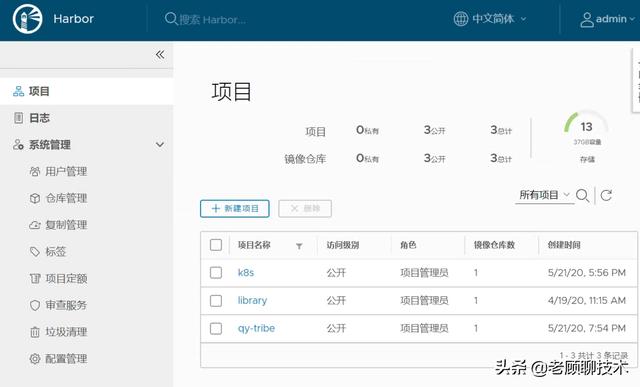The height and width of the screenshot is (387, 640).
Task: Click the 日志 log icon
Action: coord(18,118)
